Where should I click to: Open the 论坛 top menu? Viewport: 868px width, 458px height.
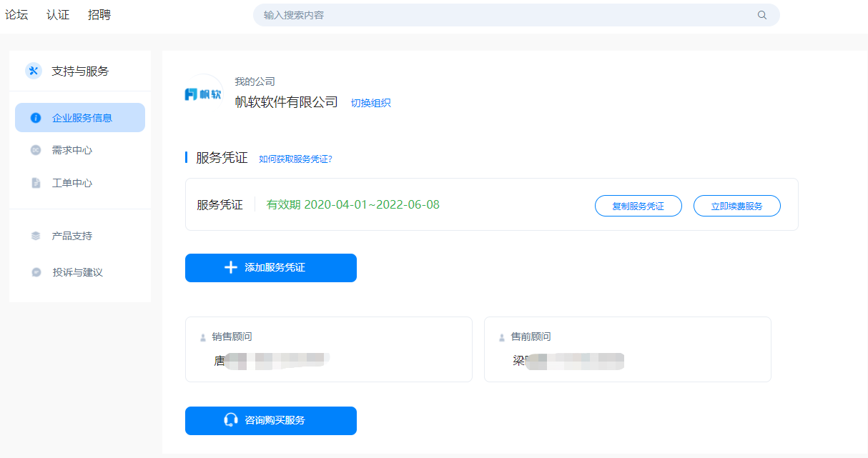[x=16, y=15]
